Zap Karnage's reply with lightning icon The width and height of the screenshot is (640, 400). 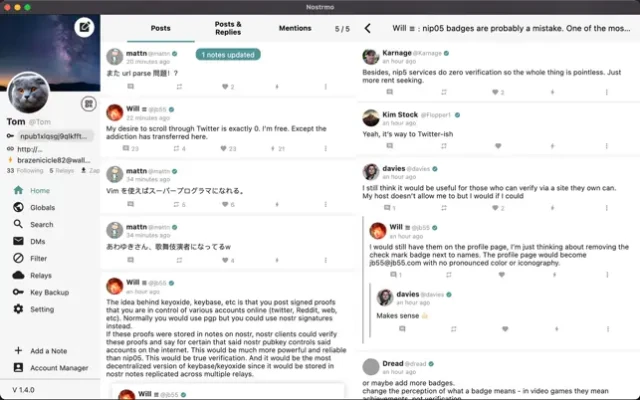(x=552, y=92)
